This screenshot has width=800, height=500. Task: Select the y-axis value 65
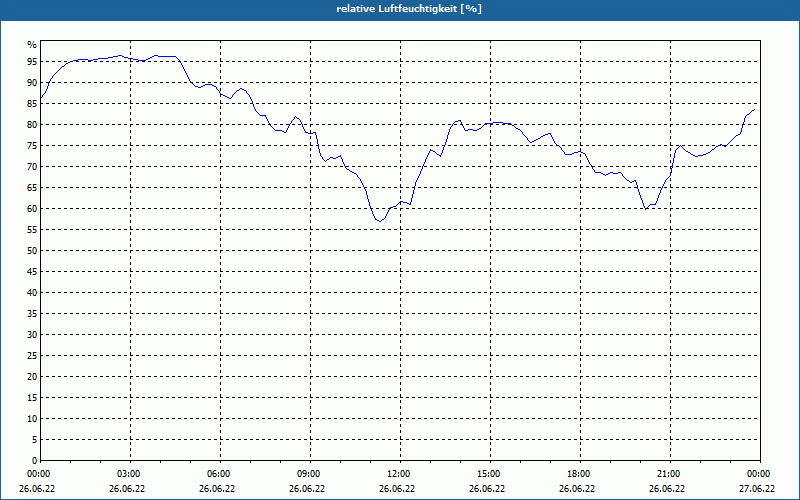pos(32,188)
